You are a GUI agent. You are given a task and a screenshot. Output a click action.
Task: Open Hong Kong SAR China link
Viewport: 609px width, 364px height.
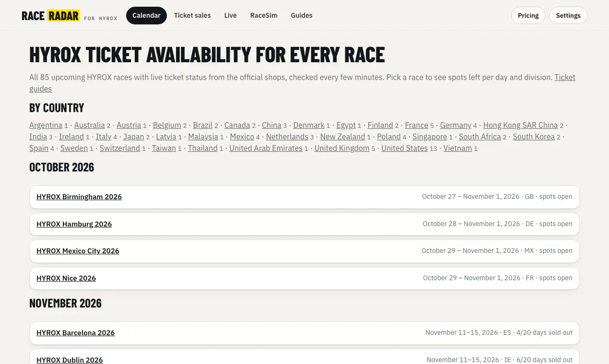tap(520, 125)
